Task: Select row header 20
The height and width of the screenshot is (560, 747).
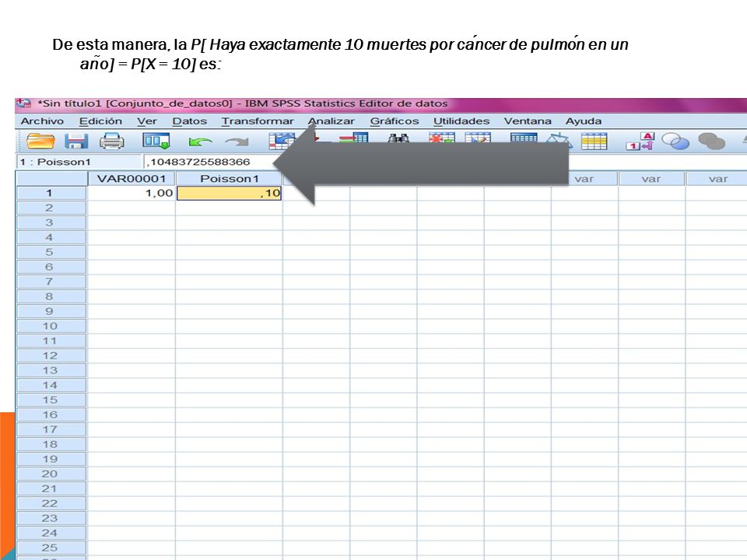Action: [51, 474]
